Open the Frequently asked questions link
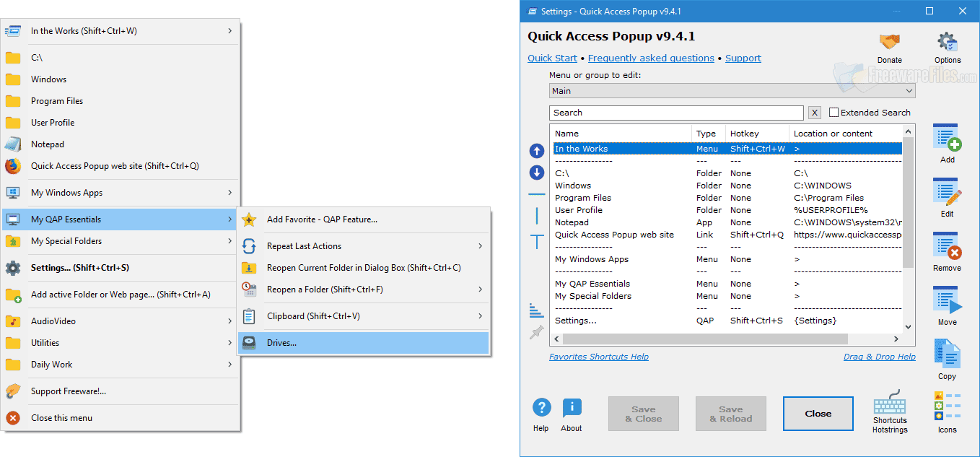 (x=650, y=58)
